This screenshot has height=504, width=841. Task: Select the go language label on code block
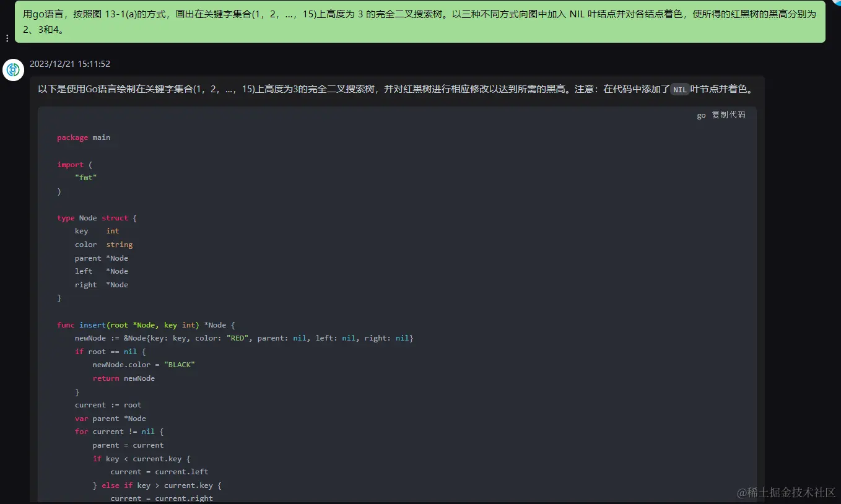coord(700,115)
